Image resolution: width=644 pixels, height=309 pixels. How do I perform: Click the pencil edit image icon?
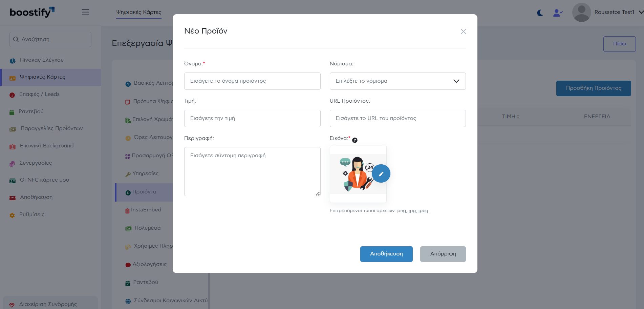[381, 174]
